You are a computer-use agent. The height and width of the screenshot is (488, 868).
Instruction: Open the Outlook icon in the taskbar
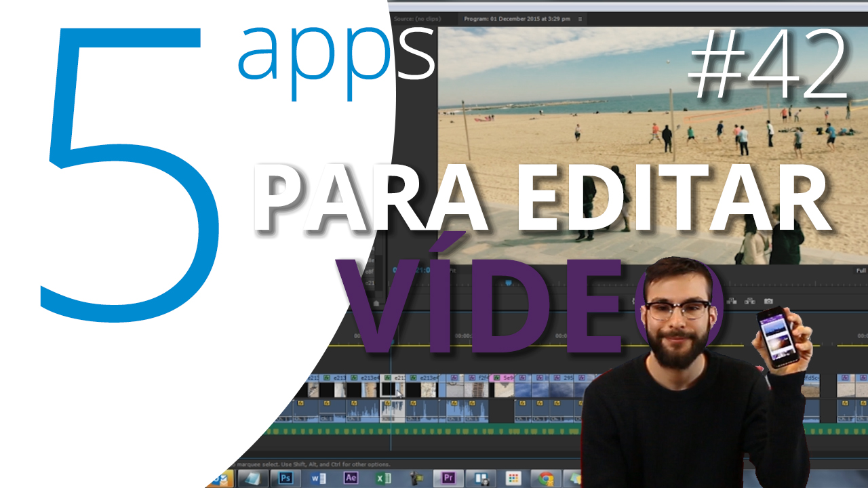219,479
